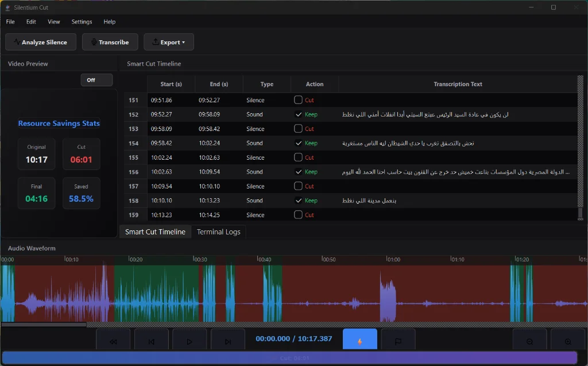Screen dimensions: 588x366
Task: Click the timeline table vertical scrollbar
Action: (580, 148)
